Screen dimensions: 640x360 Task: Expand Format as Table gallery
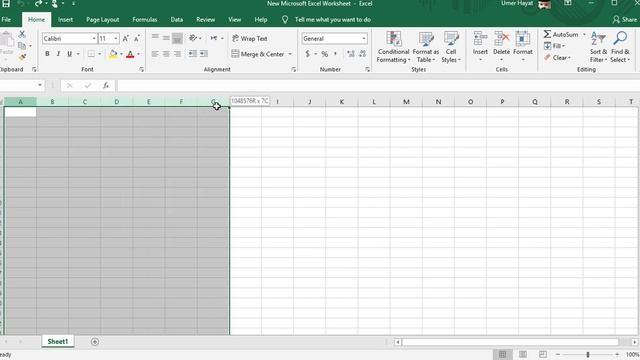(426, 47)
